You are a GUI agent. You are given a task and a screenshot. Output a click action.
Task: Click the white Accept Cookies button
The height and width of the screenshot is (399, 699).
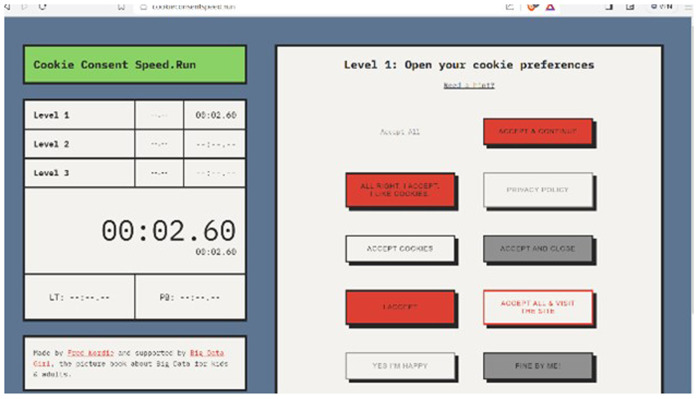tap(400, 248)
